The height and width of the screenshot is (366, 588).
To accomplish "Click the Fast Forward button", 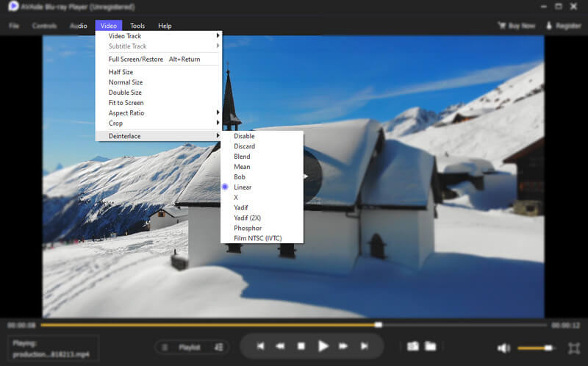I will (x=343, y=346).
